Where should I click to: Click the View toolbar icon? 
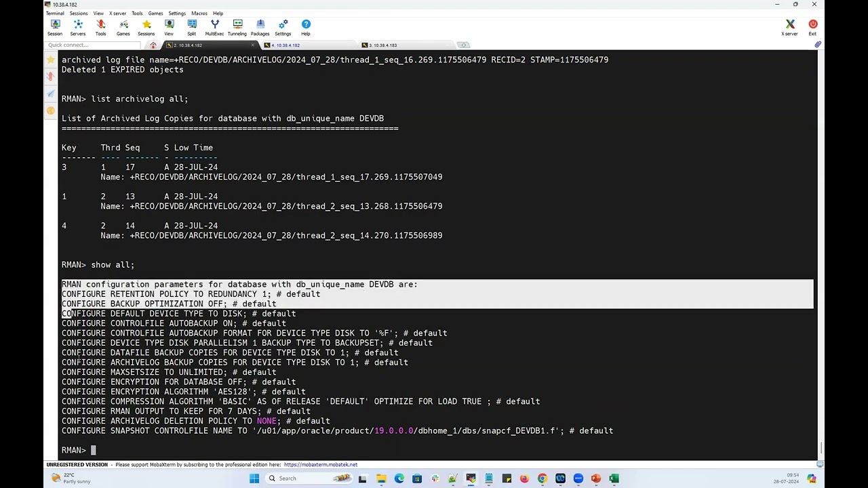point(169,28)
